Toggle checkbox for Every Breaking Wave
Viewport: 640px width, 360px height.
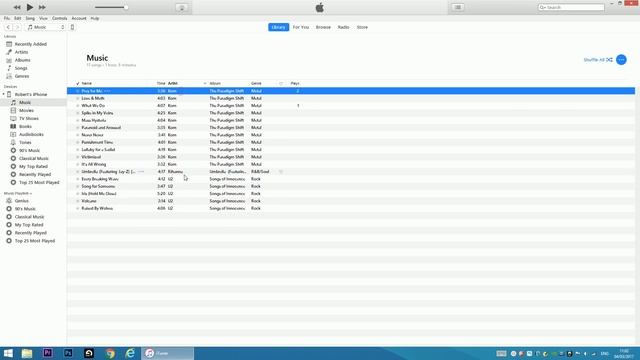78,179
